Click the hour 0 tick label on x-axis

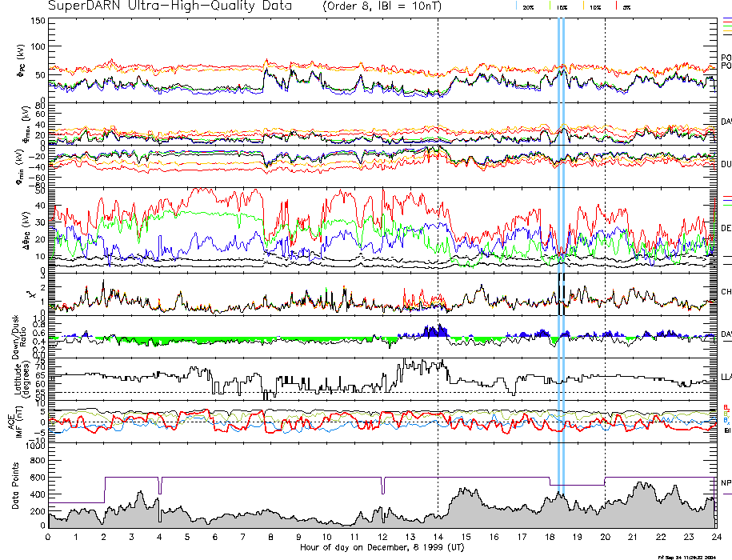click(x=49, y=537)
